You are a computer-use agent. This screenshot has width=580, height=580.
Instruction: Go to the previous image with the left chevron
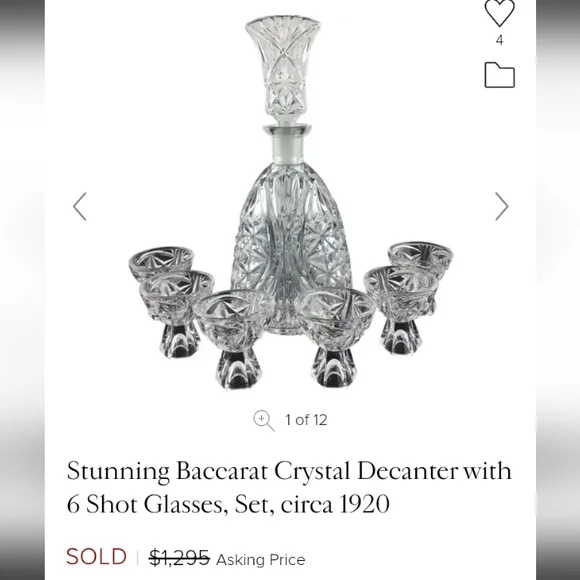tap(80, 206)
